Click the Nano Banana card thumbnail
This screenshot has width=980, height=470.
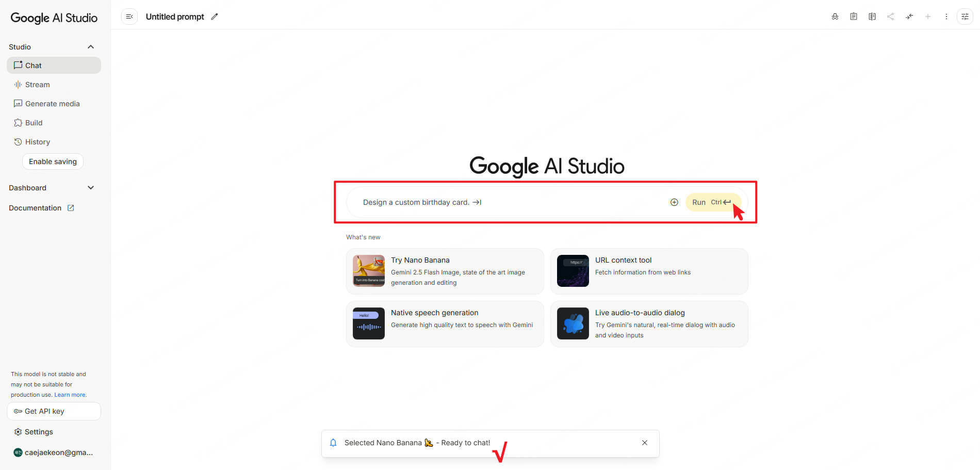coord(369,271)
